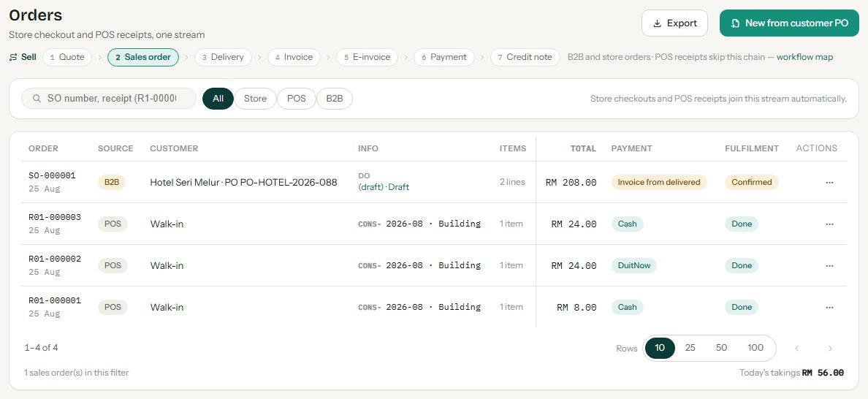The height and width of the screenshot is (399, 868).
Task: Open the workflow map link
Action: [805, 57]
